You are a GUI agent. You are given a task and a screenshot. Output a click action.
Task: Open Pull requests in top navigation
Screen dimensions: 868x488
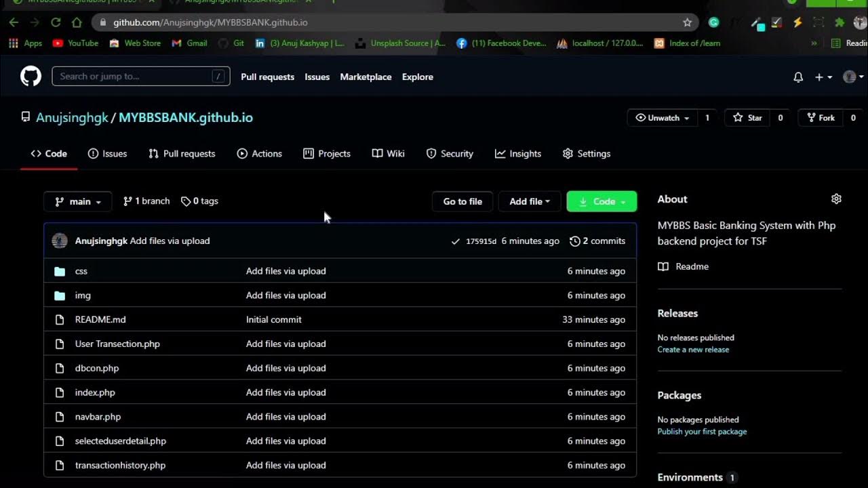267,77
